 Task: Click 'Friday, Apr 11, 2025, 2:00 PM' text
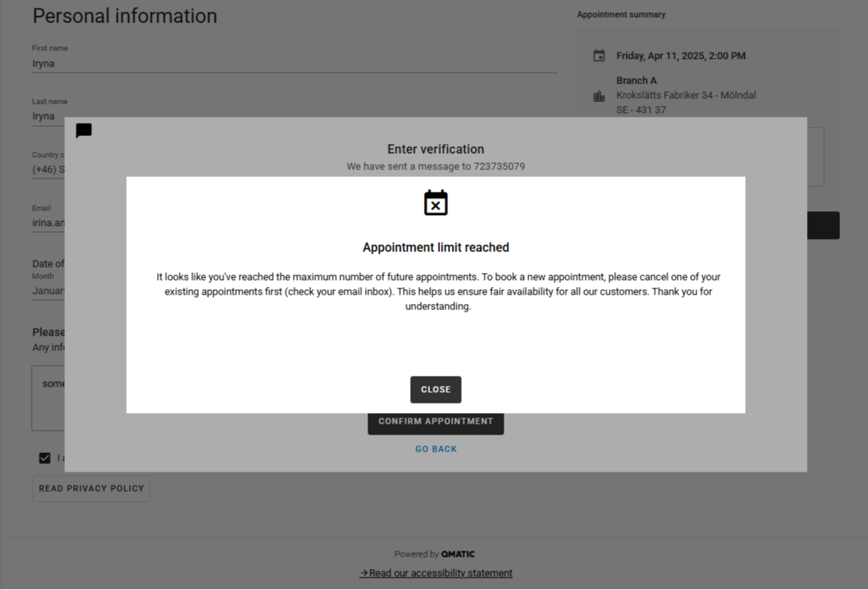point(681,56)
